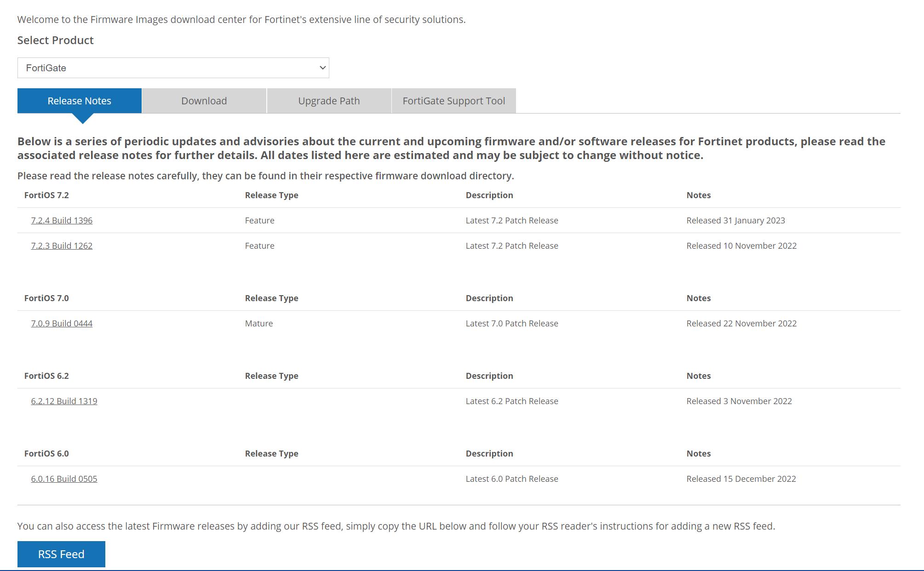The width and height of the screenshot is (924, 571).
Task: Open the 7.2.3 Build 1262 release link
Action: (x=62, y=246)
